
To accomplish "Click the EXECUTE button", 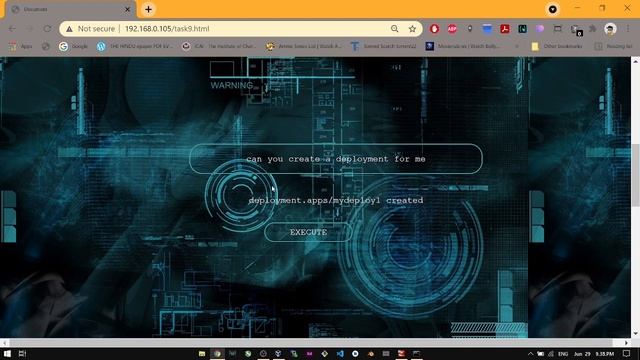I will click(308, 232).
